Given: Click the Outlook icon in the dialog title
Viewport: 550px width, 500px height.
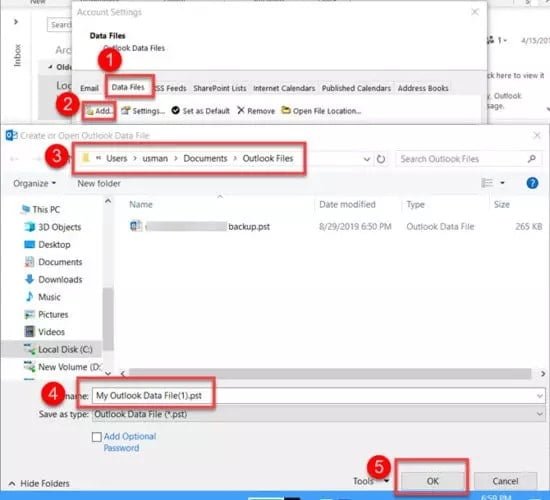Looking at the screenshot, I should coord(11,135).
